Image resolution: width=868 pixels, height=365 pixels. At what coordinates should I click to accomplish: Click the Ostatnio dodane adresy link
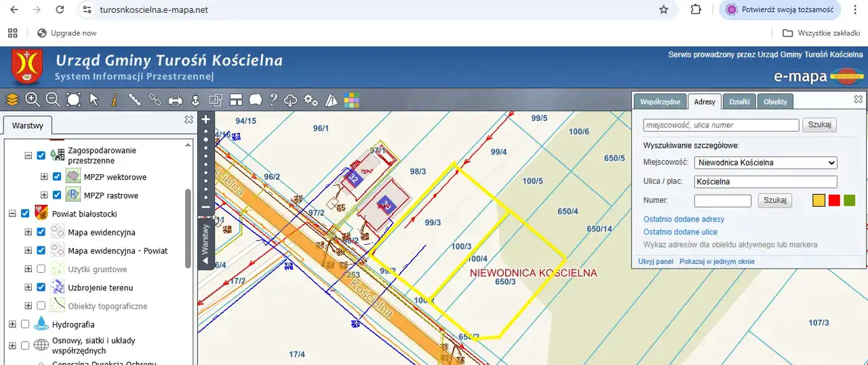[x=684, y=219]
